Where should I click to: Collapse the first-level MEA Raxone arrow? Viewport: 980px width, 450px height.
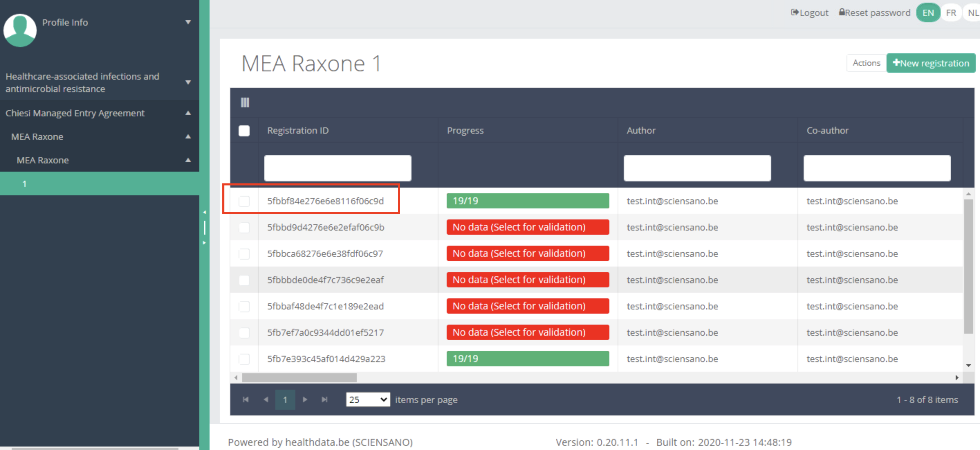click(188, 136)
